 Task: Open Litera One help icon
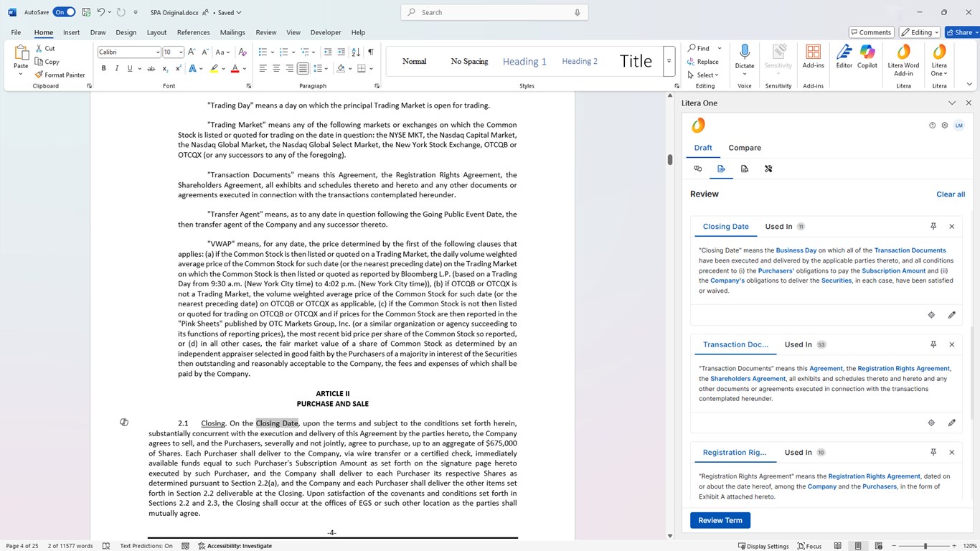tap(932, 126)
